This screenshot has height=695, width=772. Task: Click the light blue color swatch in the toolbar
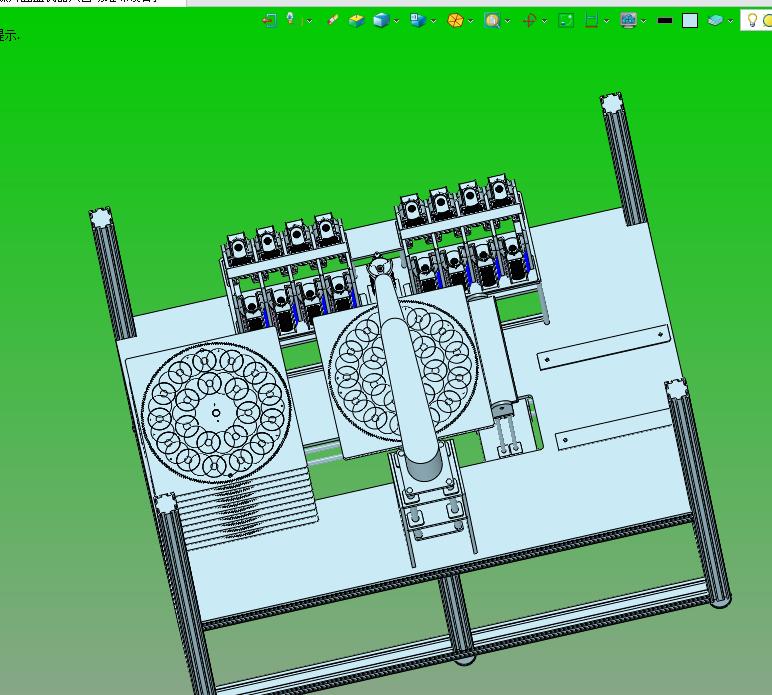(x=690, y=21)
